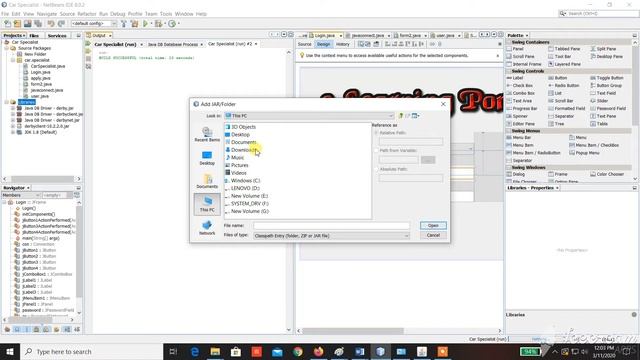
Task: Click the Windows Start button
Action: pyautogui.click(x=10, y=351)
